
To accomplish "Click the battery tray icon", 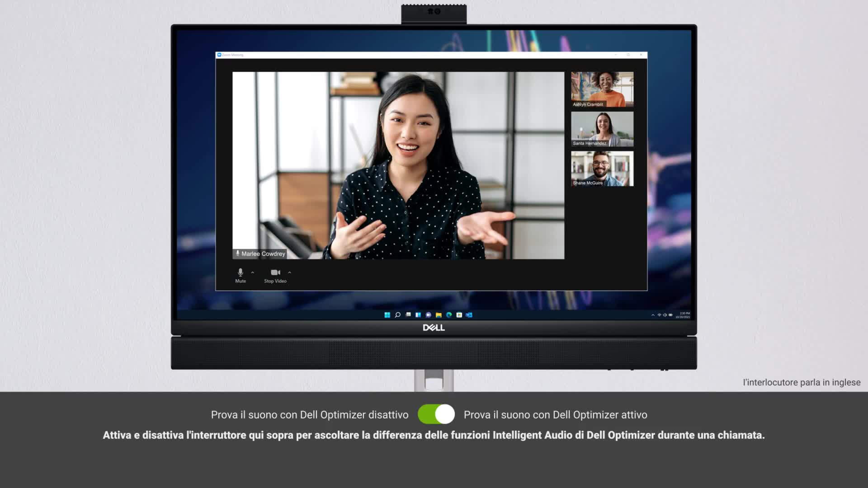I will pos(670,315).
